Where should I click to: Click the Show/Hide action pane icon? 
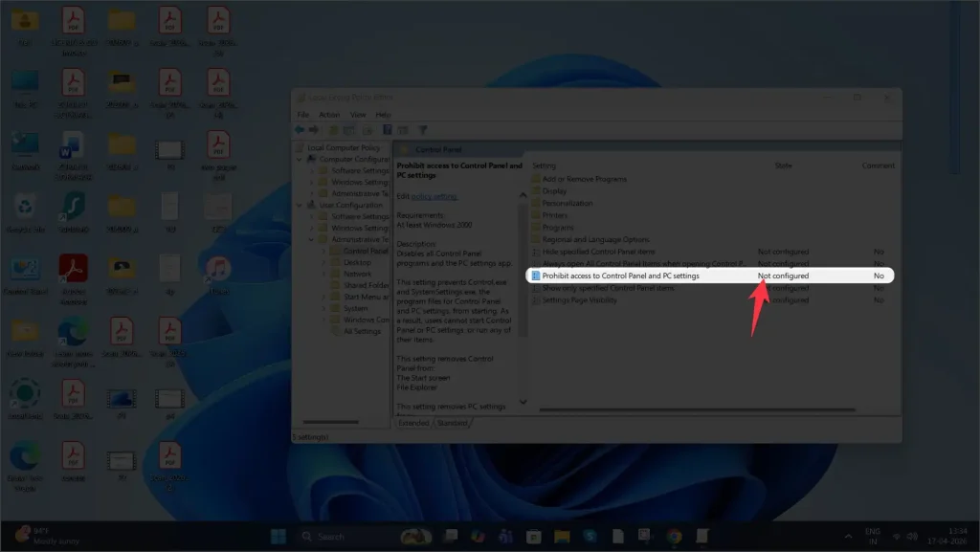403,130
